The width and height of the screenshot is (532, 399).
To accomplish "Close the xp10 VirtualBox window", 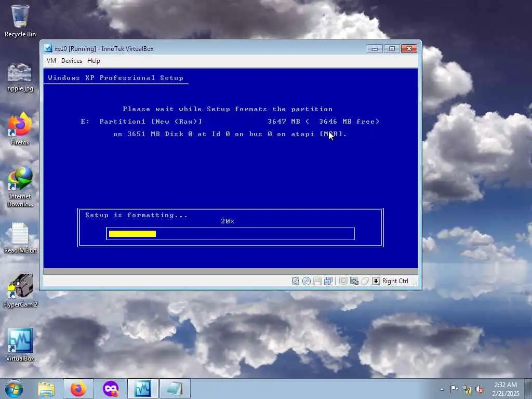I will point(409,49).
